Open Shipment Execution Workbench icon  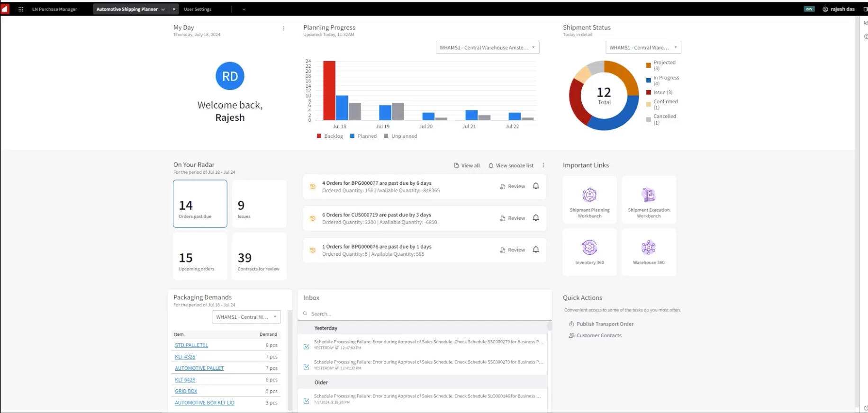[x=649, y=195]
